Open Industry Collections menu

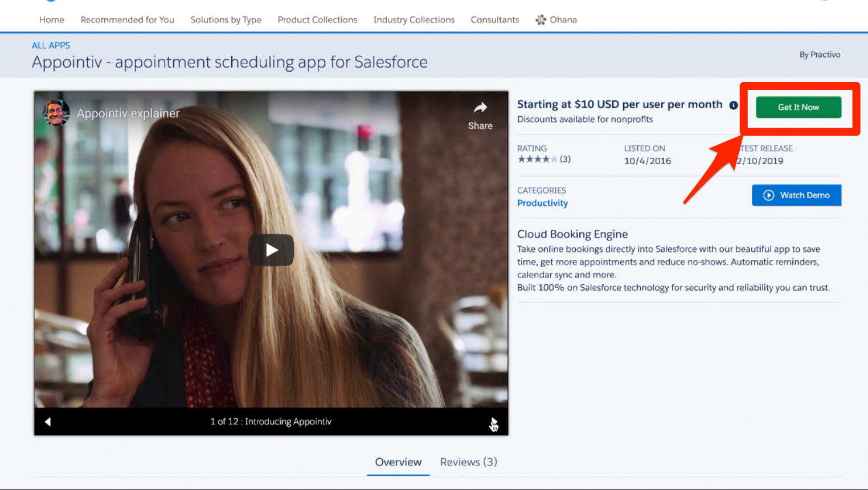[x=414, y=20]
